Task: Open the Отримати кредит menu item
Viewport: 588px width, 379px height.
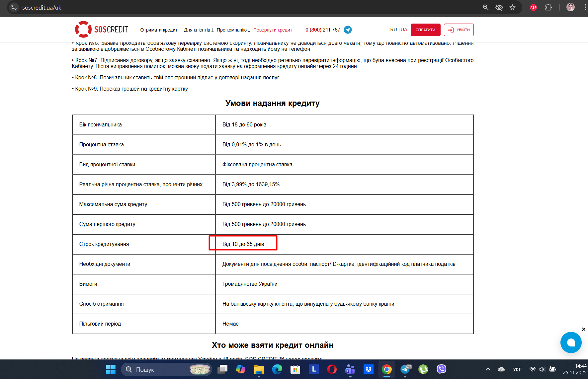Action: pyautogui.click(x=159, y=30)
